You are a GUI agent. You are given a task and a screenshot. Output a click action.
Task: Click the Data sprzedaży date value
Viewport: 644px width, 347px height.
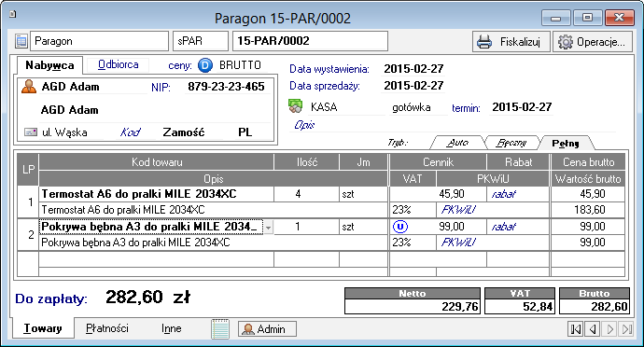click(413, 86)
